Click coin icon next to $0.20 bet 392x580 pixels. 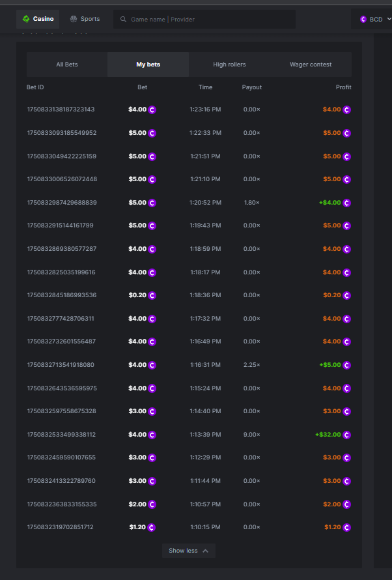point(152,295)
